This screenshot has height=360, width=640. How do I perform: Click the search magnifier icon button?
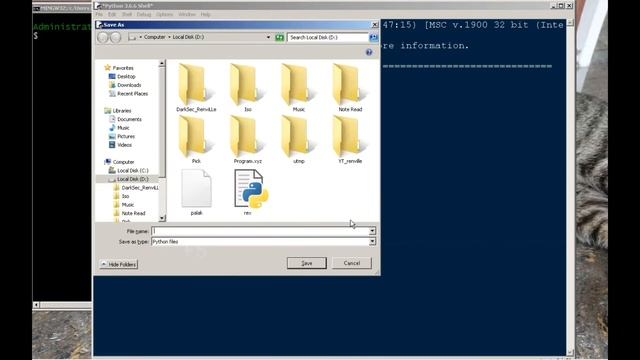373,38
